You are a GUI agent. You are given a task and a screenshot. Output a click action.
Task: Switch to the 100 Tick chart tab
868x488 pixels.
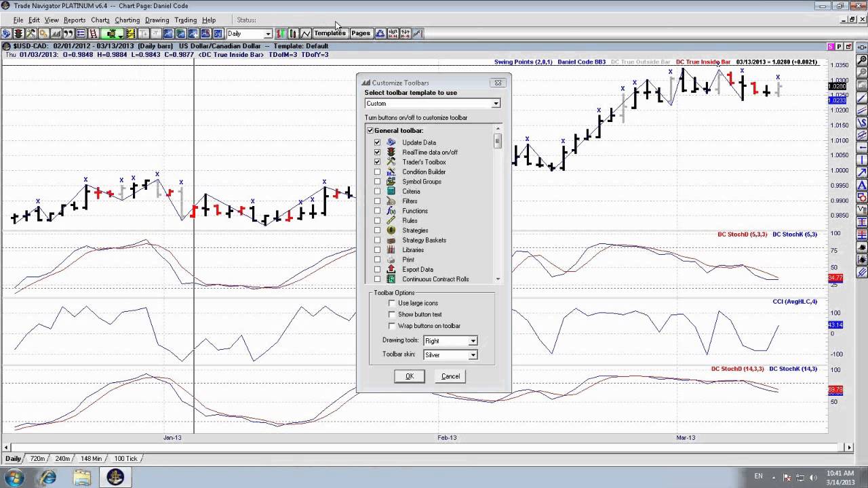click(125, 459)
